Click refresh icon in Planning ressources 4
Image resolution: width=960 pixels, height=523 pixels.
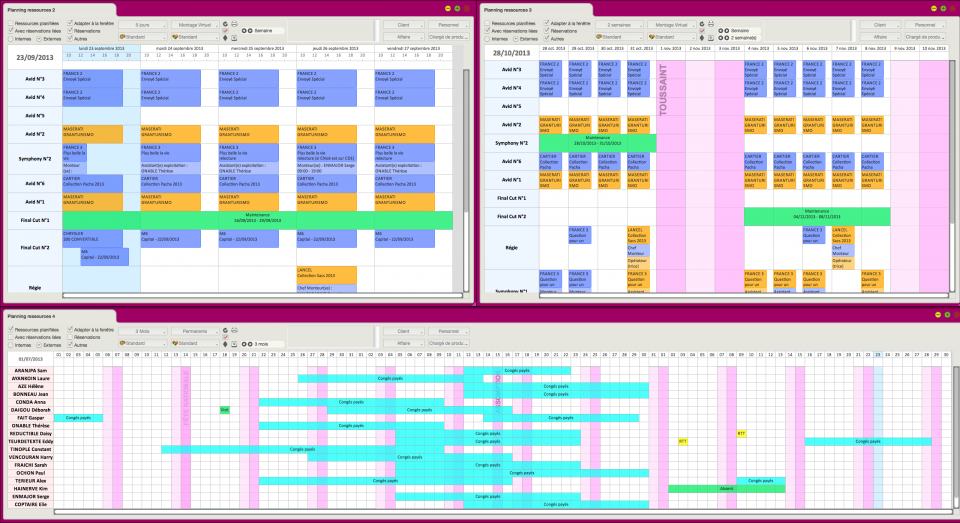click(x=225, y=330)
